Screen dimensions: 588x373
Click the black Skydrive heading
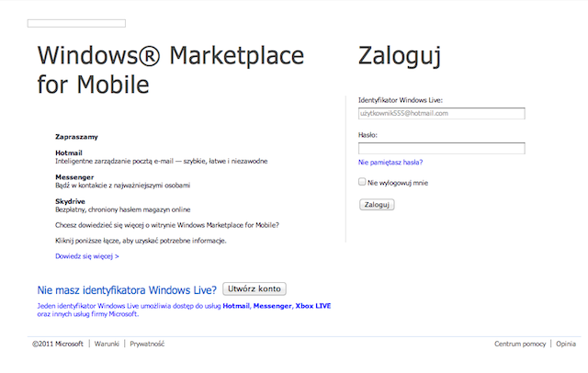coord(70,201)
